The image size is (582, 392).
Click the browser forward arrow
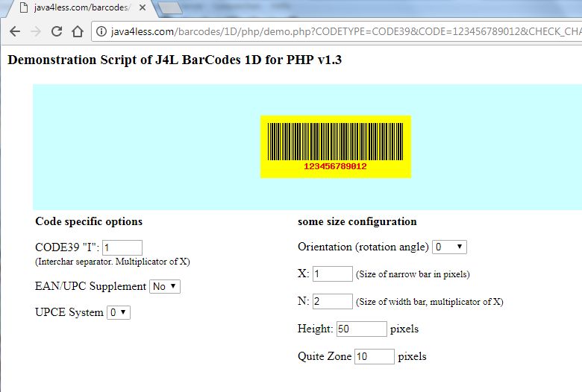click(x=36, y=31)
